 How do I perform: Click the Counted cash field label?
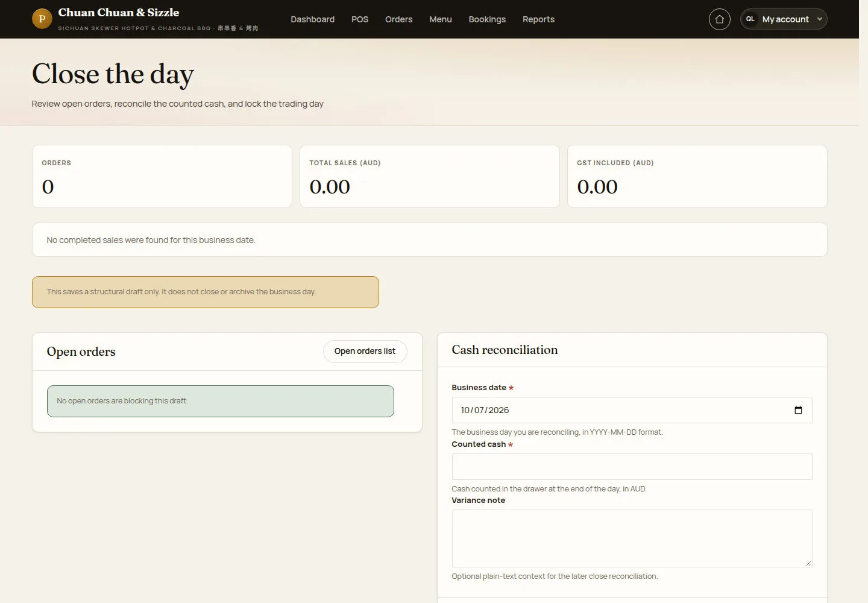(x=479, y=444)
